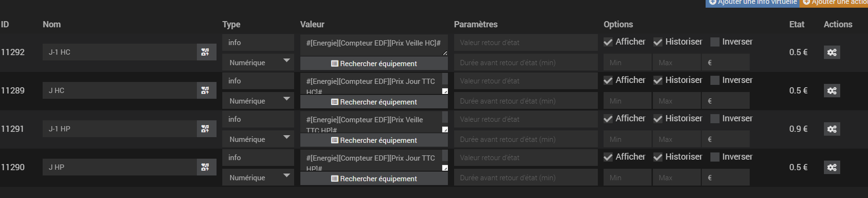Open advanced settings gears for command 11292
The height and width of the screenshot is (198, 868).
[832, 52]
